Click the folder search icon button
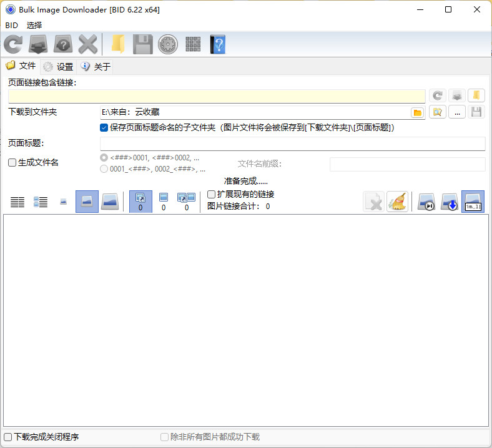The height and width of the screenshot is (448, 492). [438, 112]
